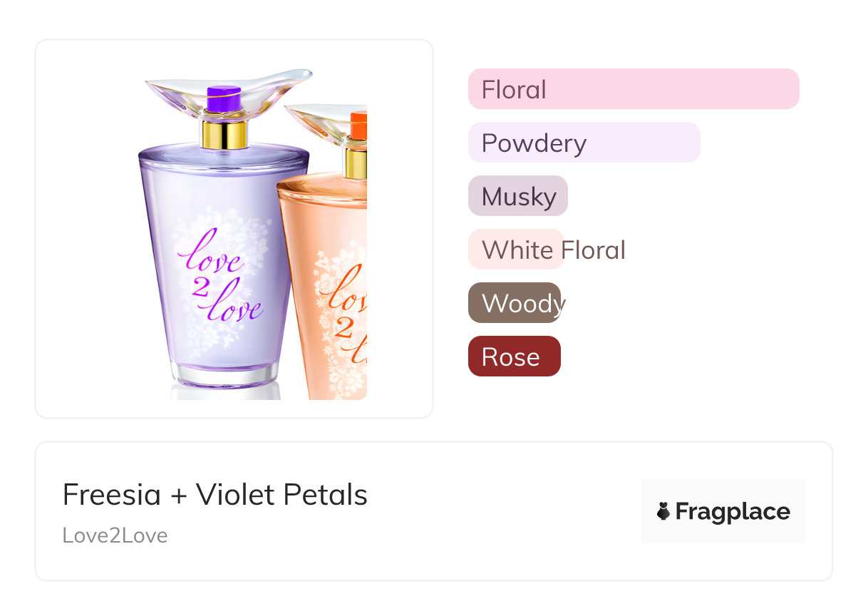Choose the Musky accord tag
Screen dimensions: 868x616
tap(518, 196)
